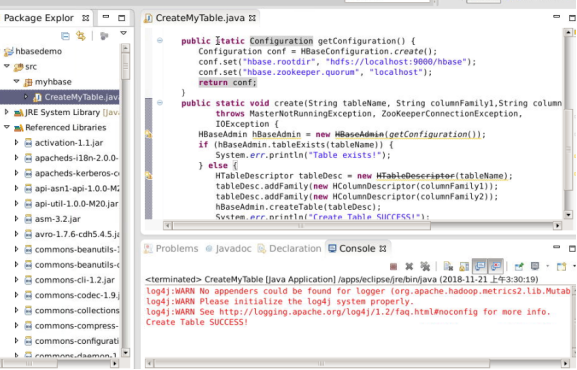577x370 pixels.
Task: Select the commons-compress jar entry
Action: (x=77, y=326)
